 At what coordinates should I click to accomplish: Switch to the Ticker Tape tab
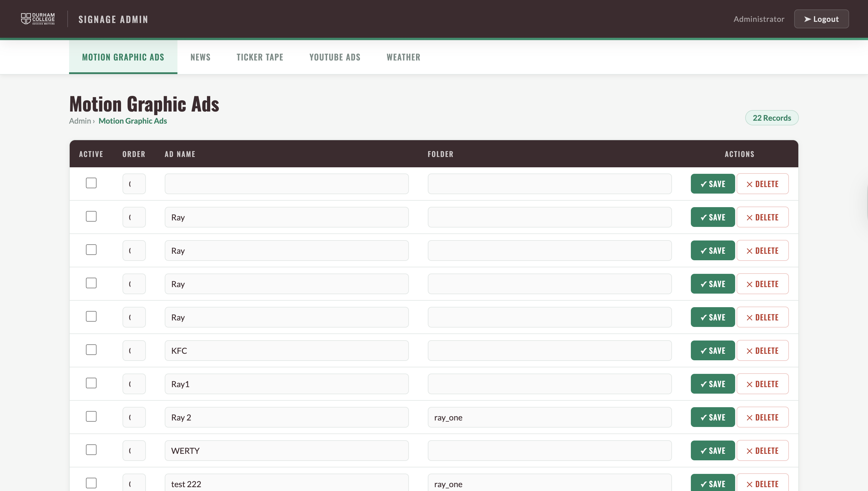[260, 57]
